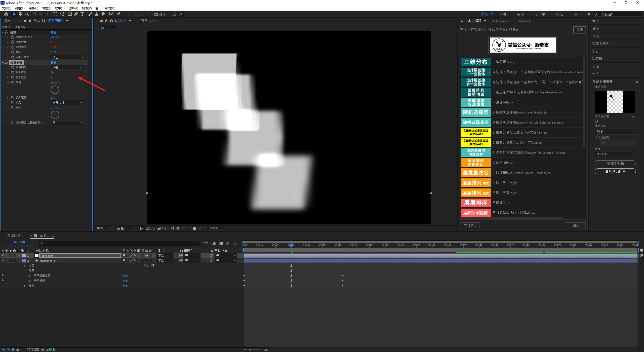Toggle the 对齐 snapping checkbox
The height and width of the screenshot is (352, 644).
tap(156, 14)
